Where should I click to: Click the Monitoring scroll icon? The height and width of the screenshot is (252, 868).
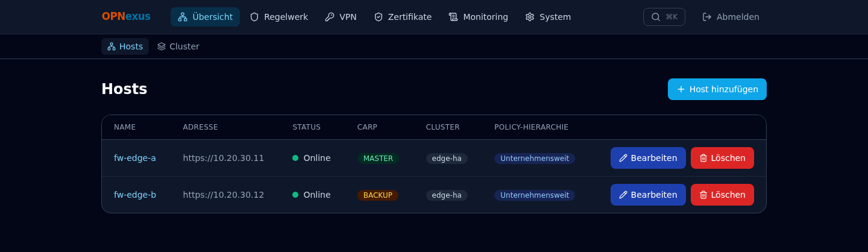(453, 17)
